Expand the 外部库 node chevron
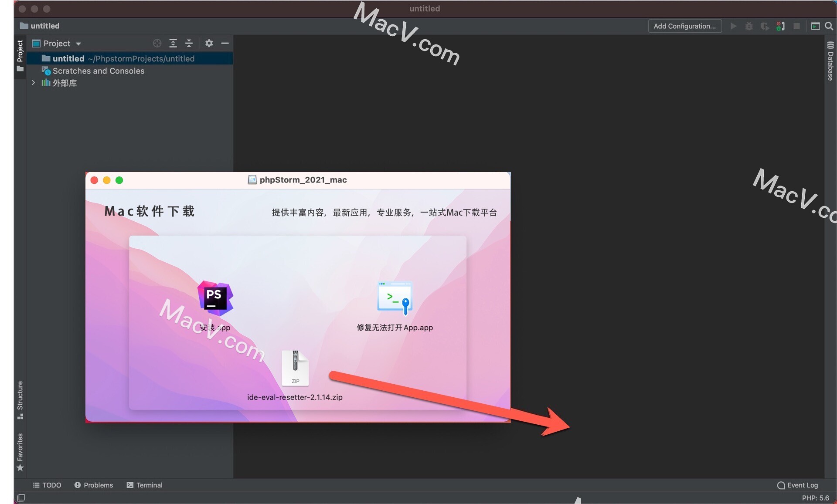The image size is (837, 504). click(x=33, y=83)
